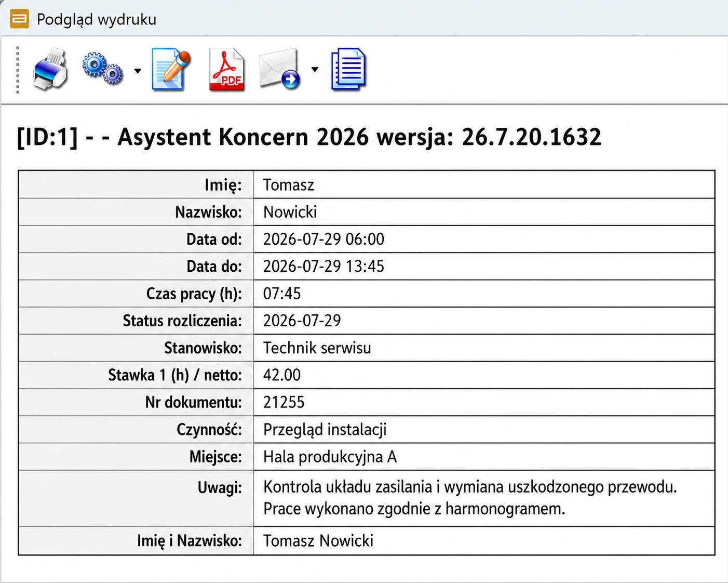Image resolution: width=728 pixels, height=583 pixels.
Task: Click the Data do value 2026-07-29 13:45
Action: pos(324,267)
